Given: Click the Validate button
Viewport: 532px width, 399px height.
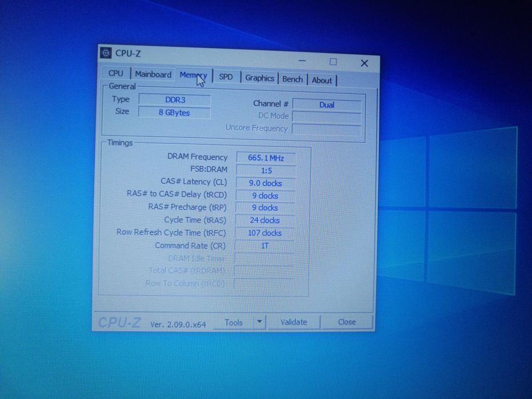Looking at the screenshot, I should [294, 322].
